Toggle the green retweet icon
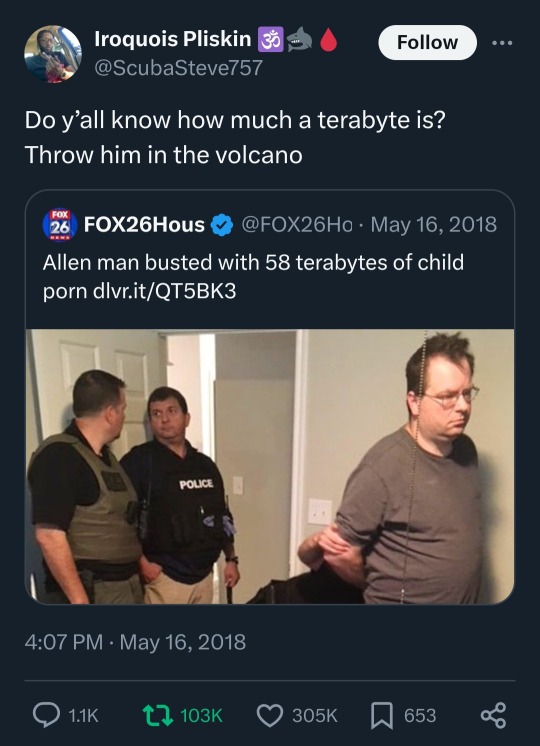This screenshot has height=746, width=540. (x=158, y=715)
